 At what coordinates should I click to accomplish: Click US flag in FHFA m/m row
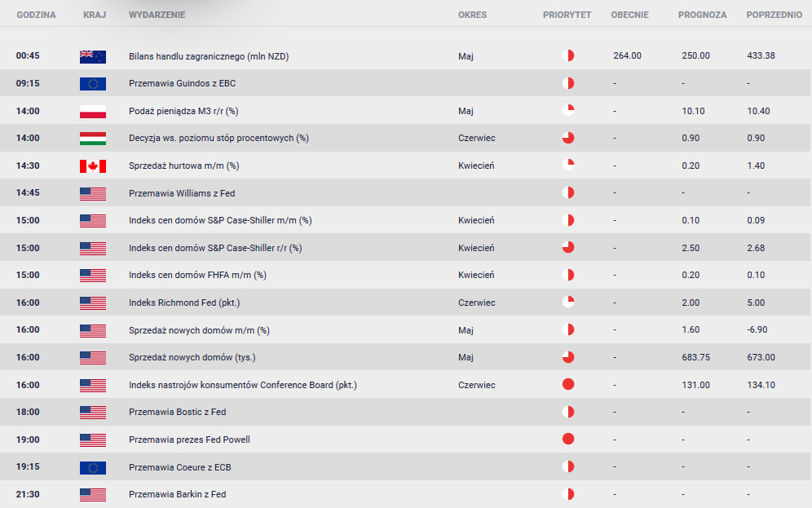[93, 276]
